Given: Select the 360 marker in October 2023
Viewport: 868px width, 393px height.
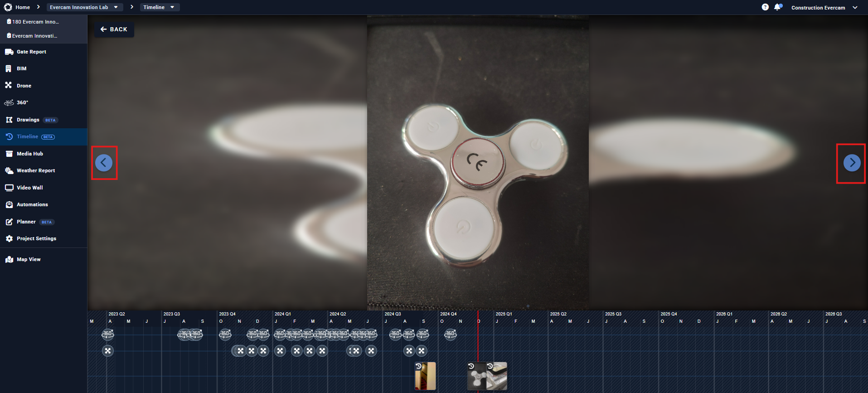Looking at the screenshot, I should click(x=225, y=334).
